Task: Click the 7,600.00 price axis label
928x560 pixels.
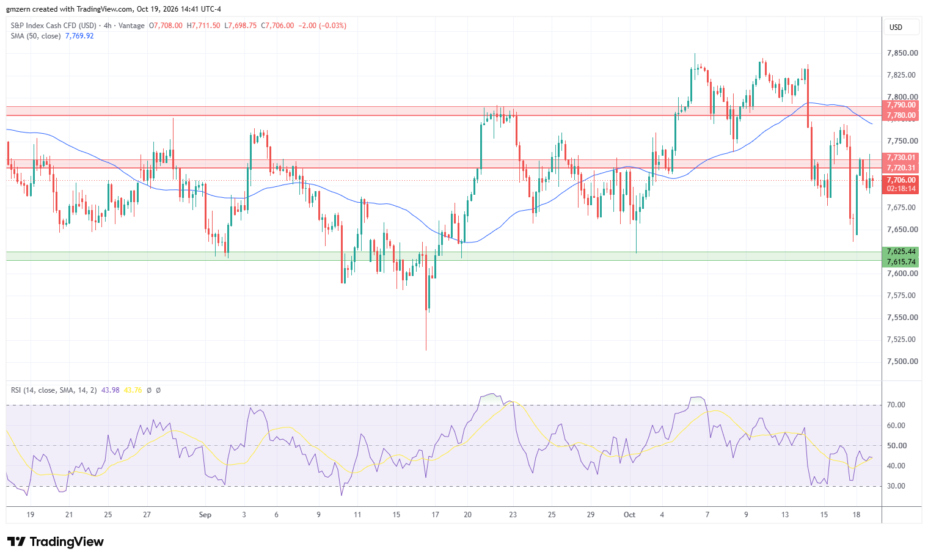Action: pyautogui.click(x=902, y=274)
